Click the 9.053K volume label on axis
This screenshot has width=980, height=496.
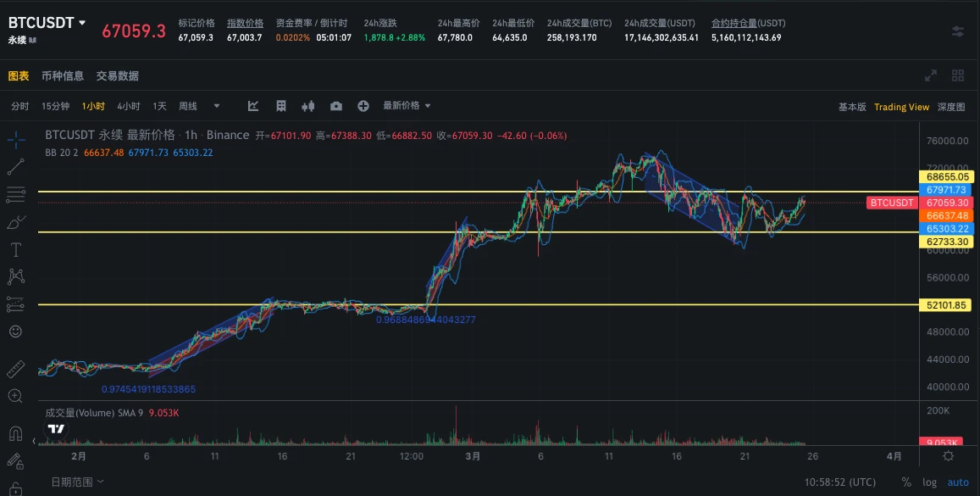click(x=943, y=443)
